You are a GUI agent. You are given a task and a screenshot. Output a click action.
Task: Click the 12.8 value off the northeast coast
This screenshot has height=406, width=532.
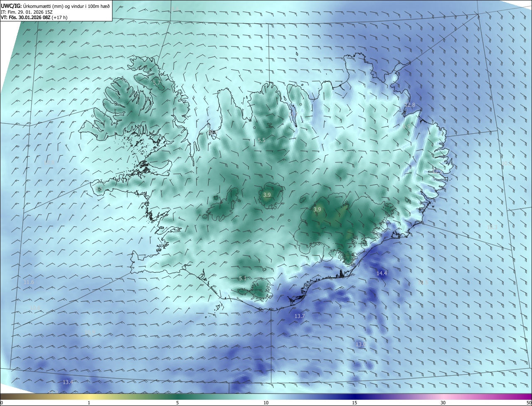coord(410,105)
